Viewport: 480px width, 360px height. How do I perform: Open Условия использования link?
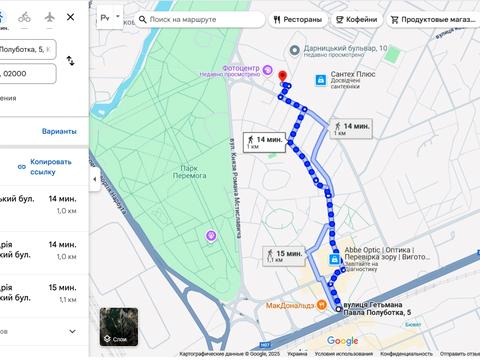pos(344,354)
